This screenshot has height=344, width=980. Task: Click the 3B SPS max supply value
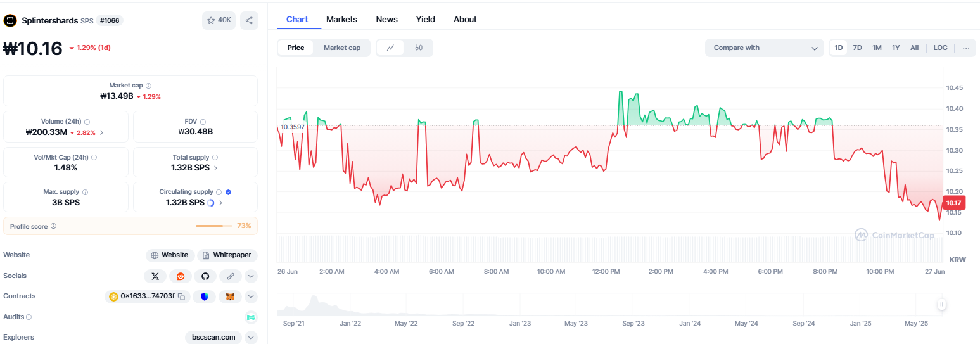[x=67, y=203]
